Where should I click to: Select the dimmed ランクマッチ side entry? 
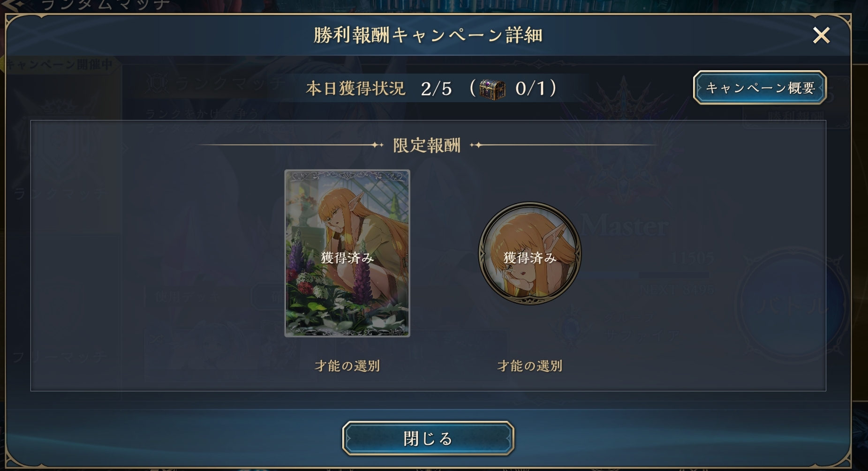[x=61, y=193]
